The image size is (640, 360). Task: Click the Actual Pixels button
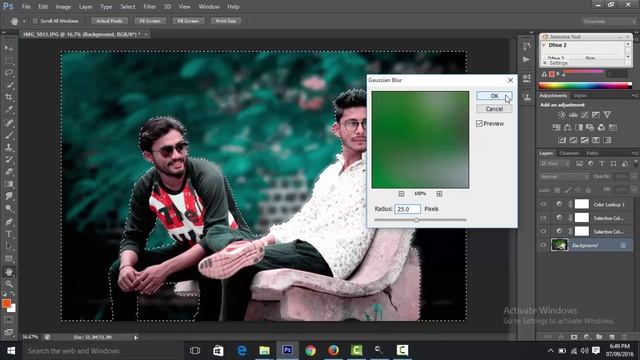[109, 21]
